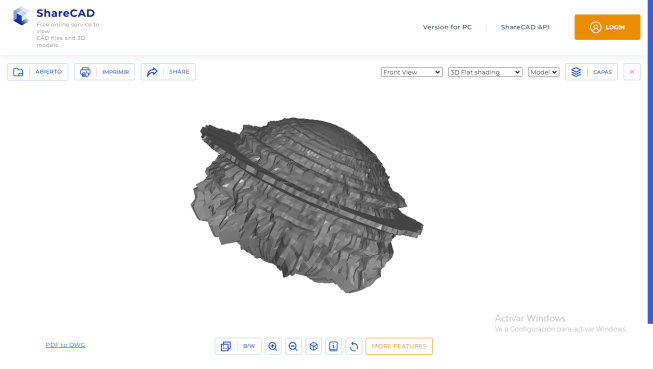The height and width of the screenshot is (369, 653).
Task: Click the rotate reset arrow icon
Action: tap(354, 347)
